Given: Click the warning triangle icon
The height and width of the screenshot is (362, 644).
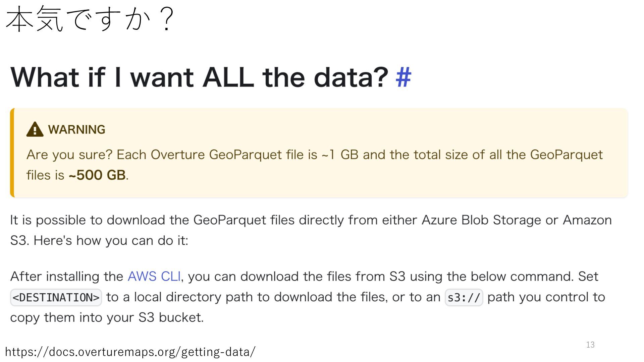Looking at the screenshot, I should (x=35, y=129).
